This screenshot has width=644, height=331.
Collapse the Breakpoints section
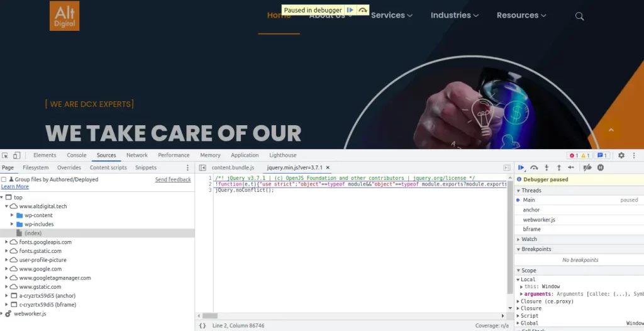coord(518,249)
